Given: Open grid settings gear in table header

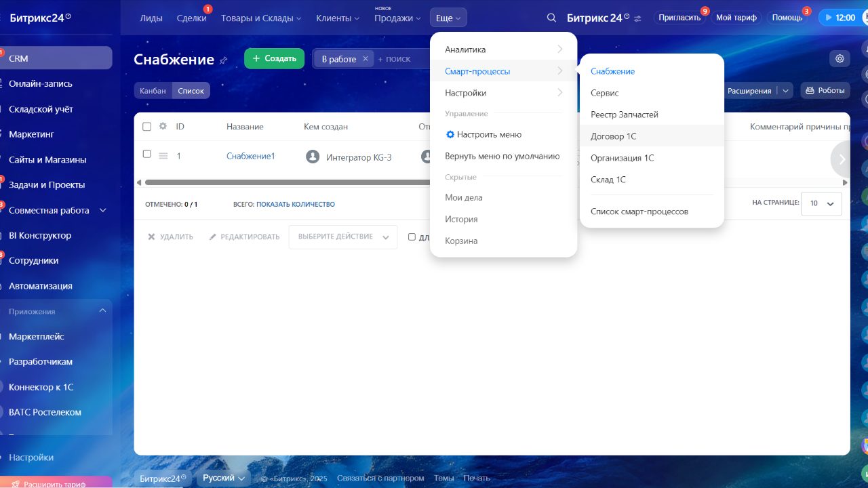Looking at the screenshot, I should pyautogui.click(x=163, y=126).
